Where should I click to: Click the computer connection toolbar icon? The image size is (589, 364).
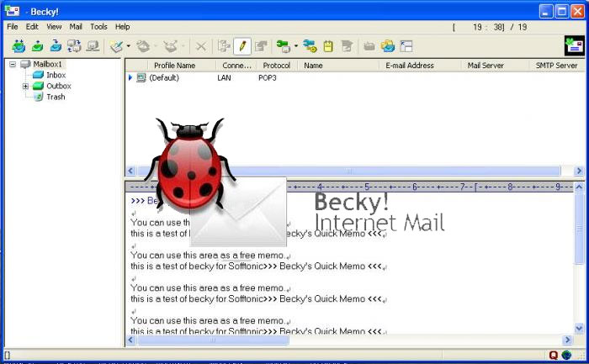(93, 46)
